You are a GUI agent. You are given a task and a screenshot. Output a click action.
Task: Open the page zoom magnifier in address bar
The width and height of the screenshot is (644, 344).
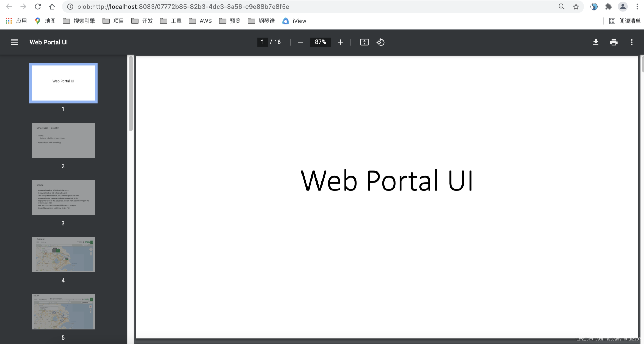(x=561, y=7)
